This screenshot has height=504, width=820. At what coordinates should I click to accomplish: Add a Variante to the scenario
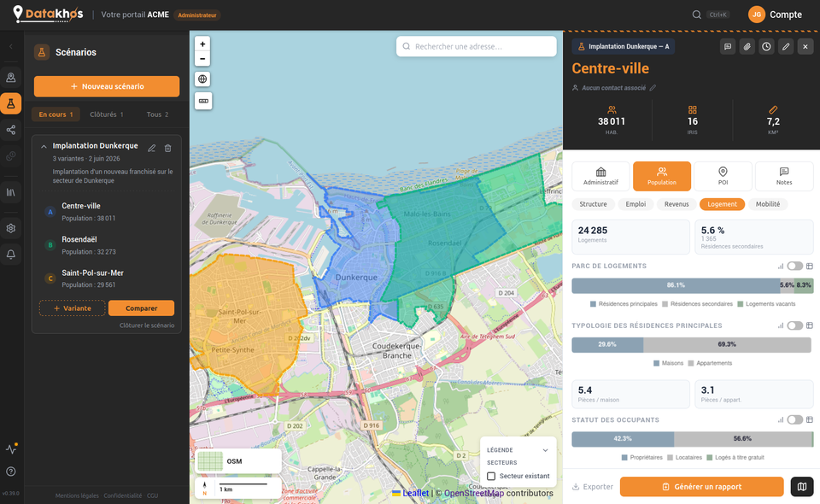72,308
